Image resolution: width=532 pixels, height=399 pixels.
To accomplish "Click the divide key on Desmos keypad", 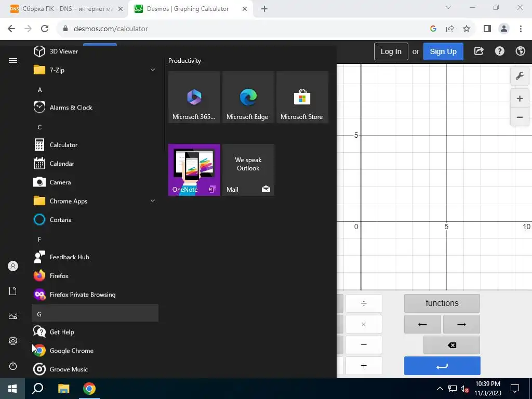I will click(x=364, y=303).
